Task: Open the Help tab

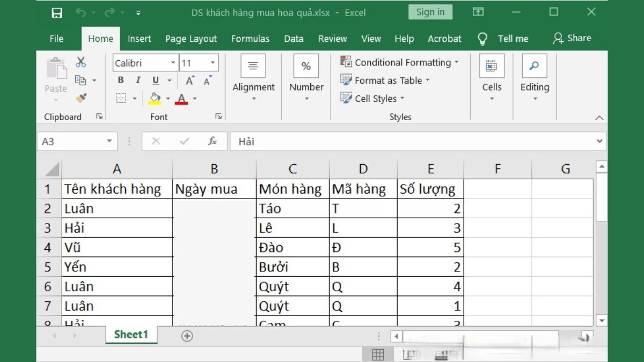Action: pos(404,39)
